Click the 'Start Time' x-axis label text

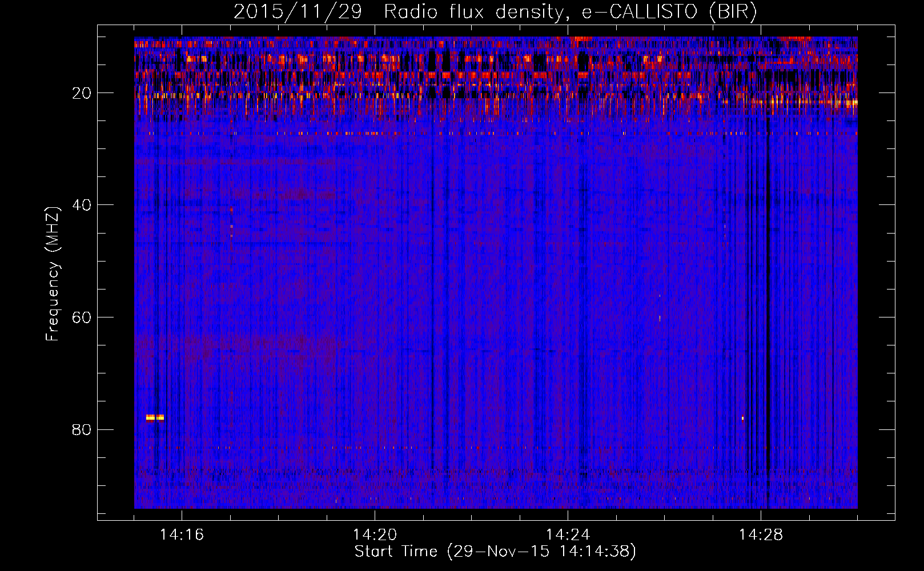coord(396,552)
